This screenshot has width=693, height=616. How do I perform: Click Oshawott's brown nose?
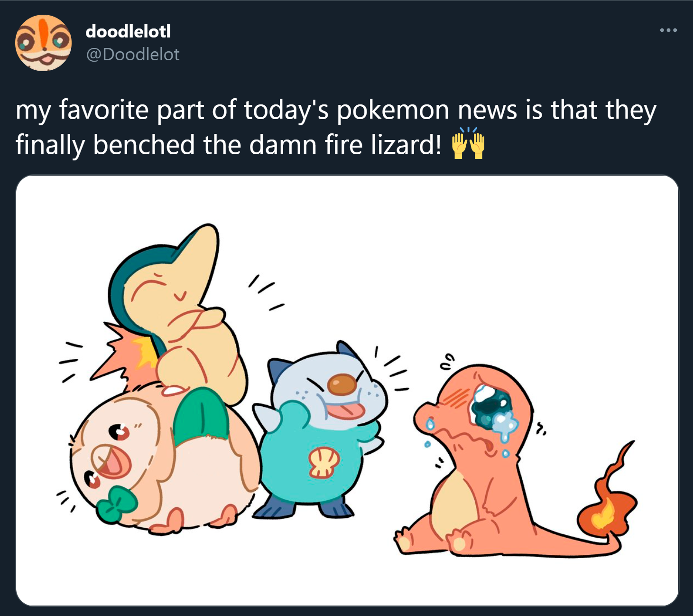click(342, 384)
